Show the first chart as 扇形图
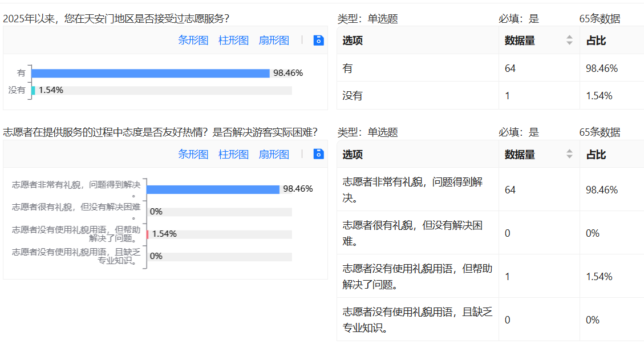The height and width of the screenshot is (344, 644). (x=274, y=41)
